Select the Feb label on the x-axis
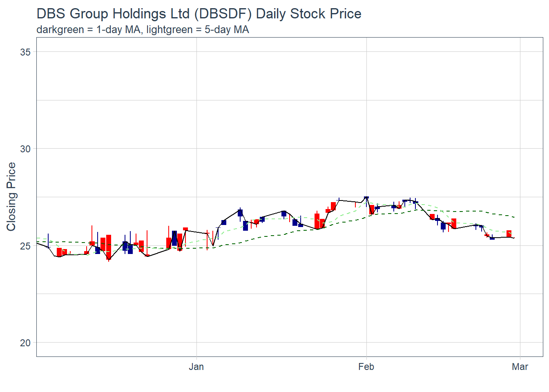This screenshot has height=392, width=549. tap(366, 367)
